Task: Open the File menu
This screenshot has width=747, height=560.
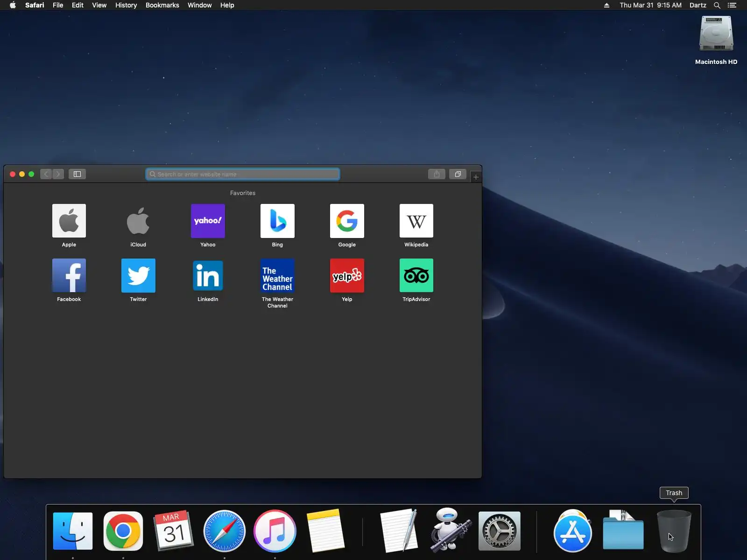Action: pos(58,5)
